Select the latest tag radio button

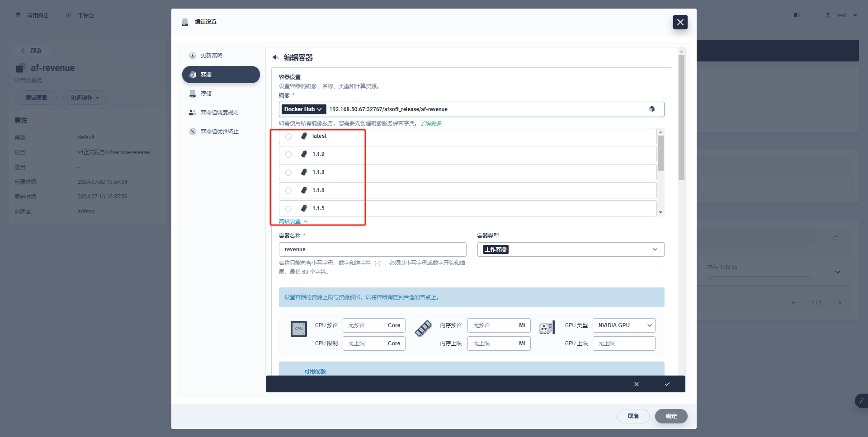coord(288,136)
